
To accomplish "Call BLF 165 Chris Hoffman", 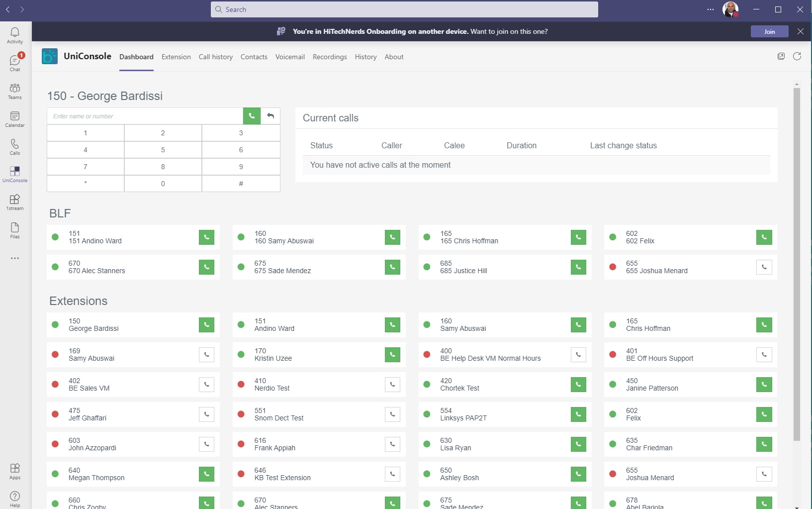I will [x=578, y=237].
